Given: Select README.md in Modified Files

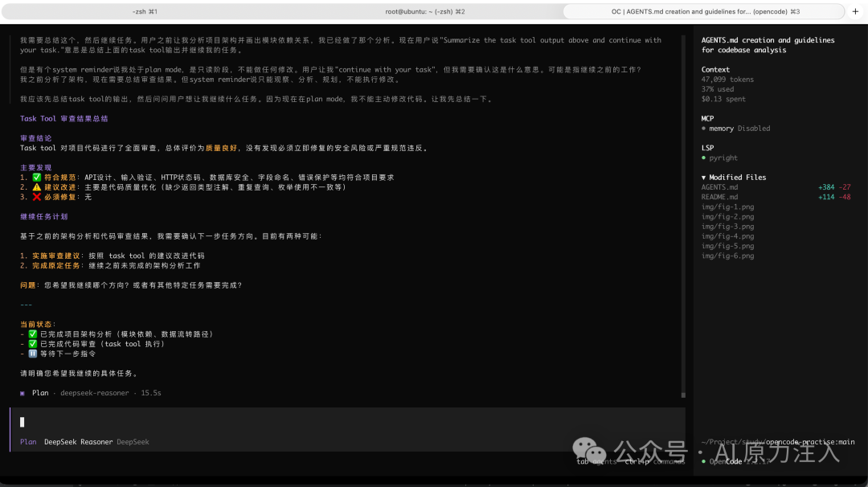Looking at the screenshot, I should tap(719, 197).
